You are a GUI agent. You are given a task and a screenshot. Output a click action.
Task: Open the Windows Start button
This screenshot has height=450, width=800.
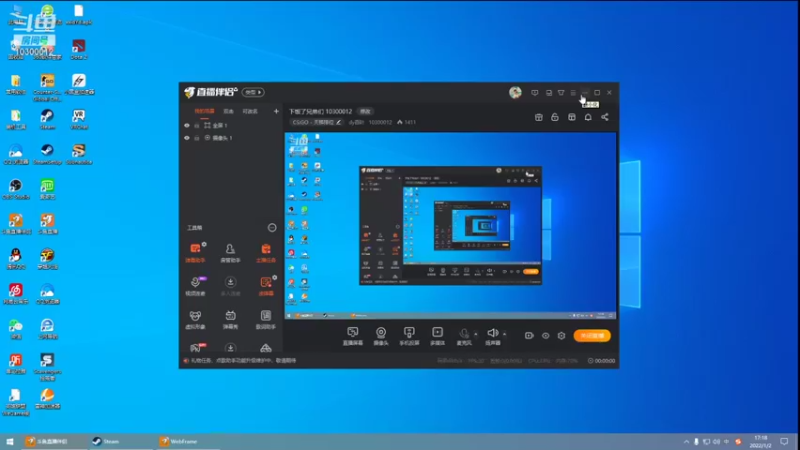(10, 441)
